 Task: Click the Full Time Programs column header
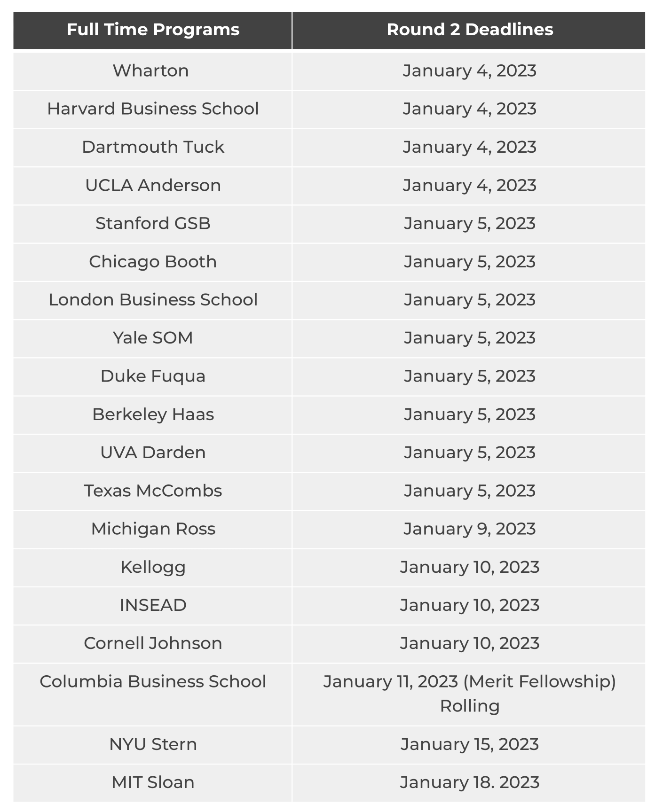153,30
